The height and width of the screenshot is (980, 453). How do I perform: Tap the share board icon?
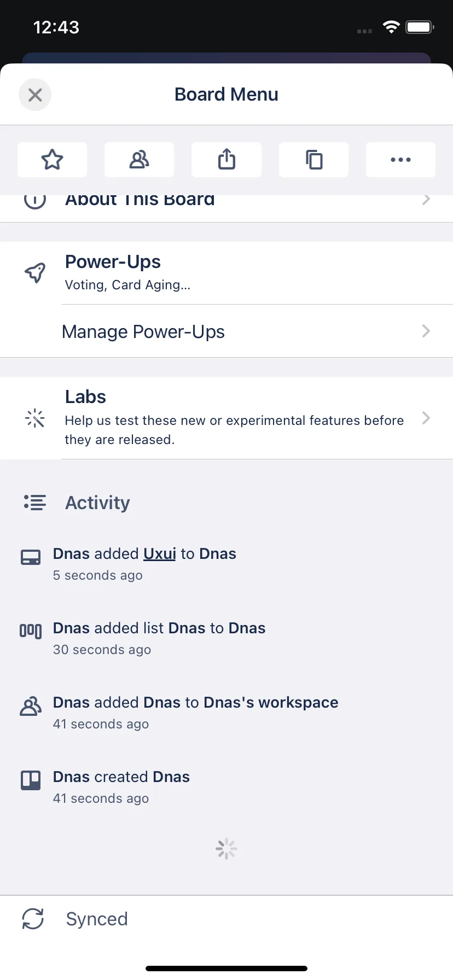point(226,160)
